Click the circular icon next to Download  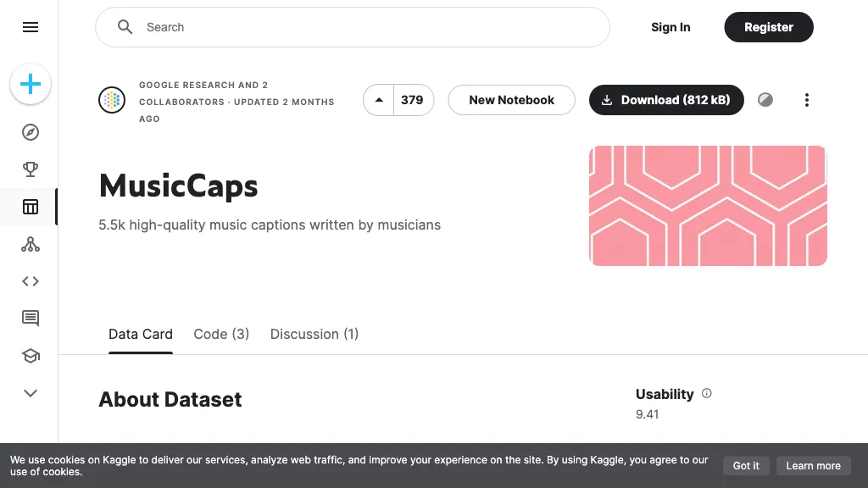[765, 100]
